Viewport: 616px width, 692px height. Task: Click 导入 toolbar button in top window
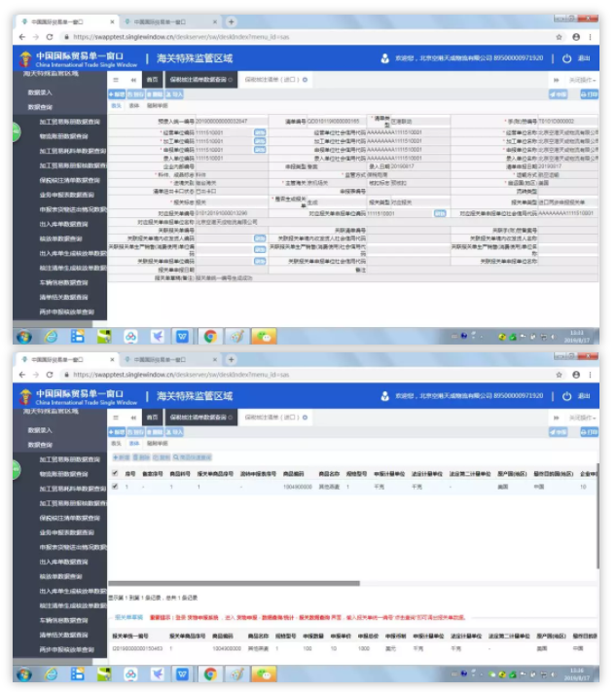[174, 94]
